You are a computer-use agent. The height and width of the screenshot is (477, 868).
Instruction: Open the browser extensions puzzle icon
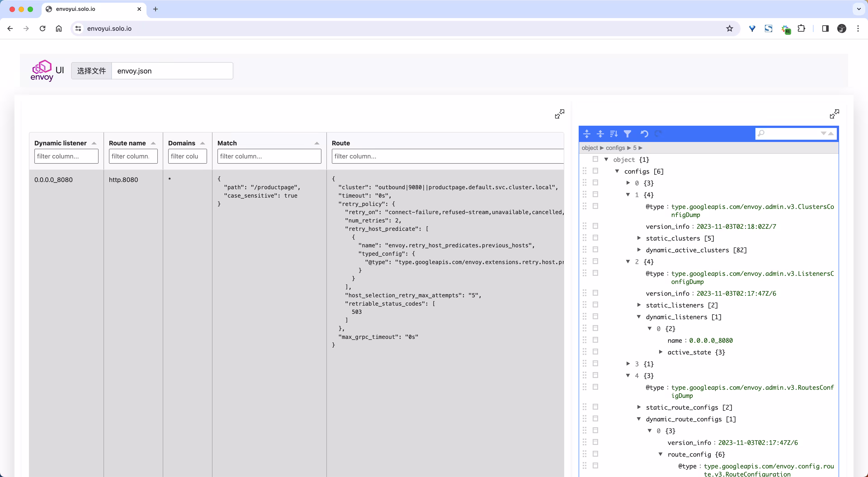[x=801, y=28]
